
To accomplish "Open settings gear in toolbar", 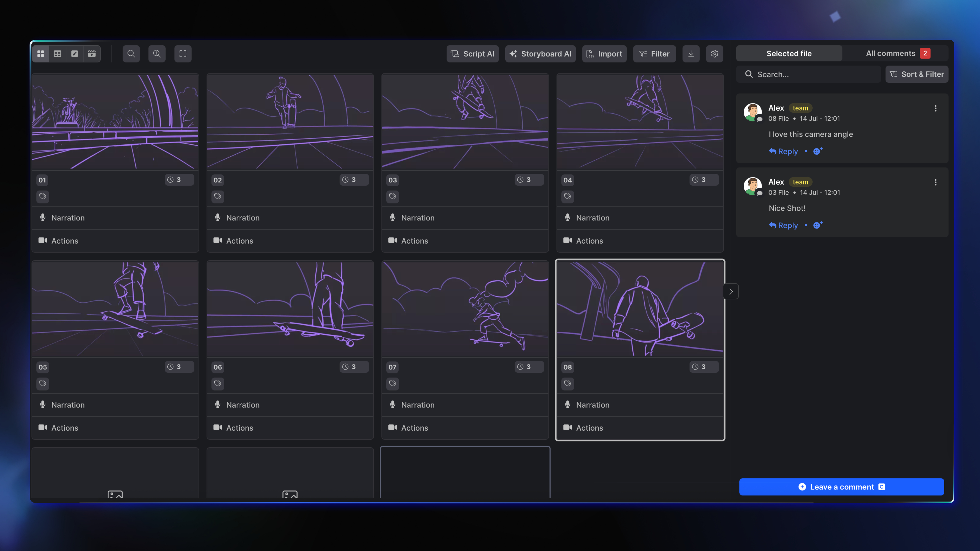I will pos(715,54).
